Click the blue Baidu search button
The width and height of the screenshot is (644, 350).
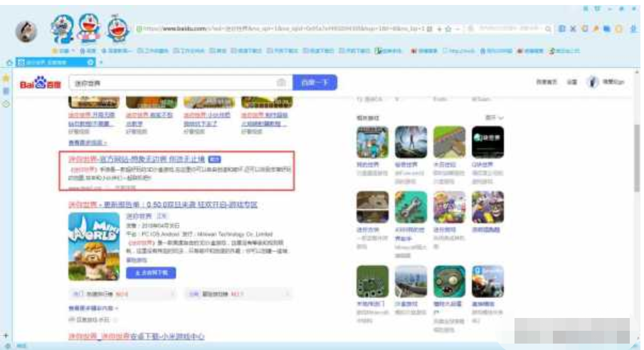click(315, 83)
